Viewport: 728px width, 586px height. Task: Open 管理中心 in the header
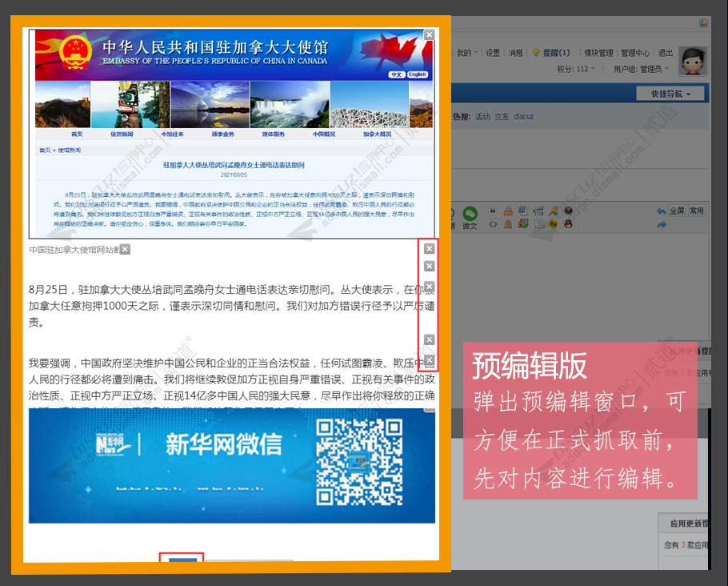(635, 53)
